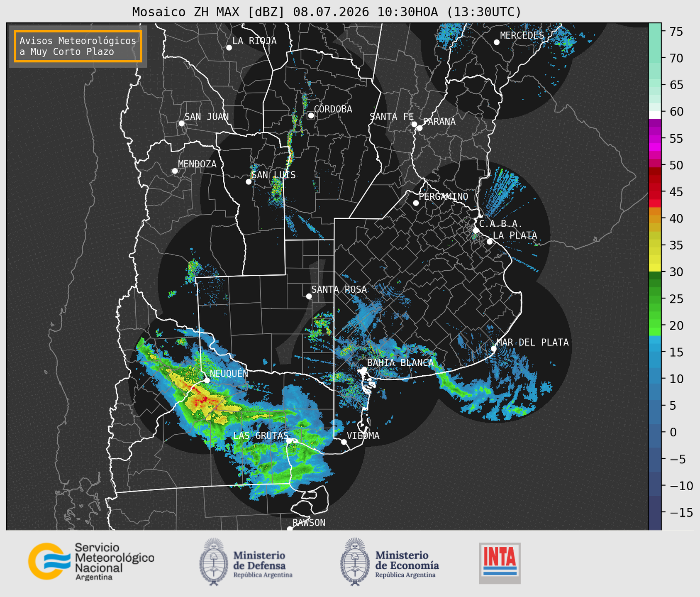Click the INTA logo

coord(500,563)
